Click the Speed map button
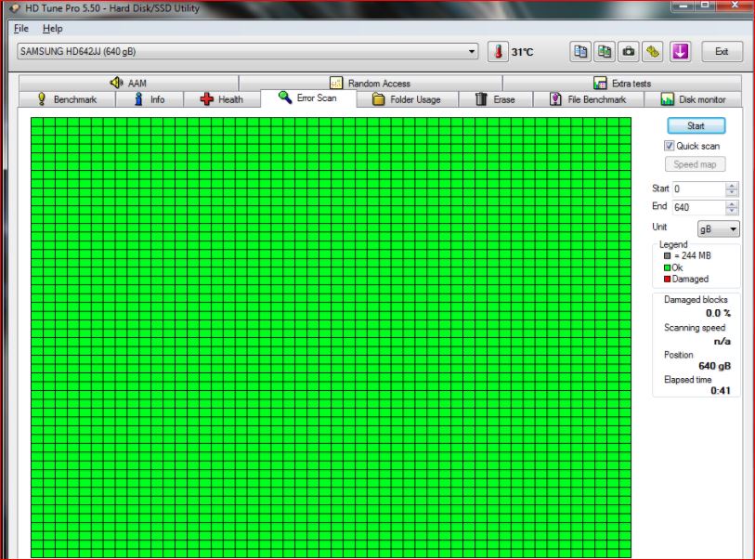This screenshot has height=560, width=755. click(x=696, y=164)
